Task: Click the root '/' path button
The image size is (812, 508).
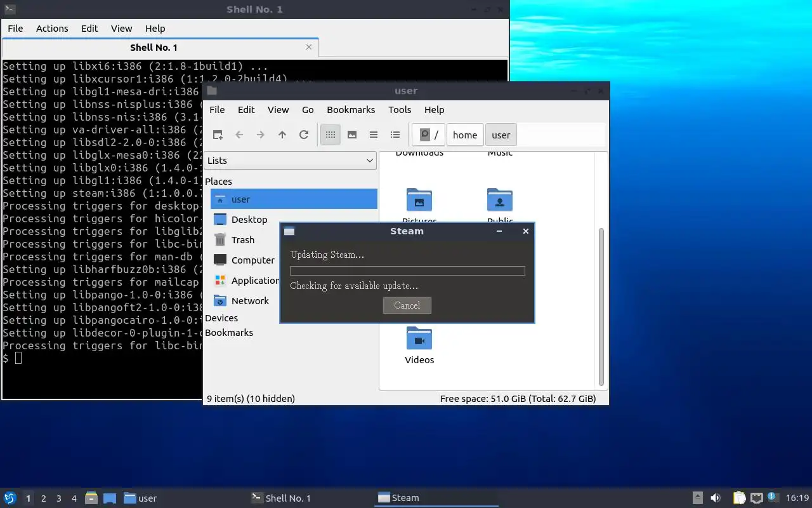Action: [x=429, y=135]
